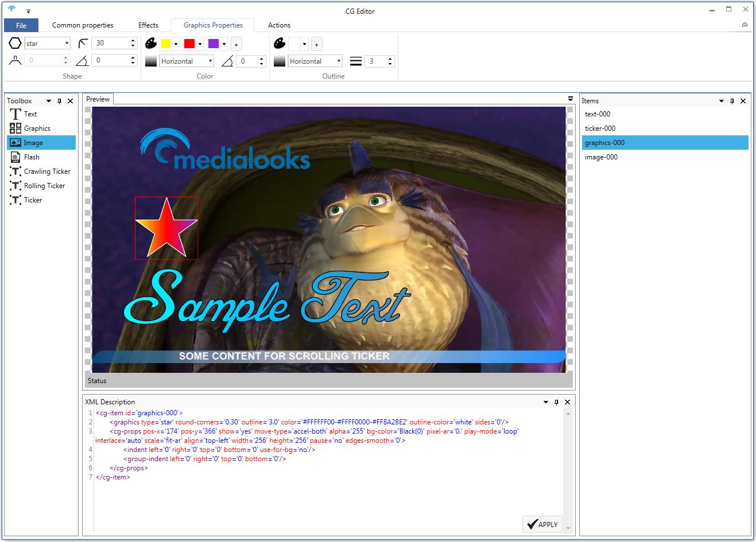Click the APPLY button
Screen dimensions: 756x542
[x=542, y=524]
